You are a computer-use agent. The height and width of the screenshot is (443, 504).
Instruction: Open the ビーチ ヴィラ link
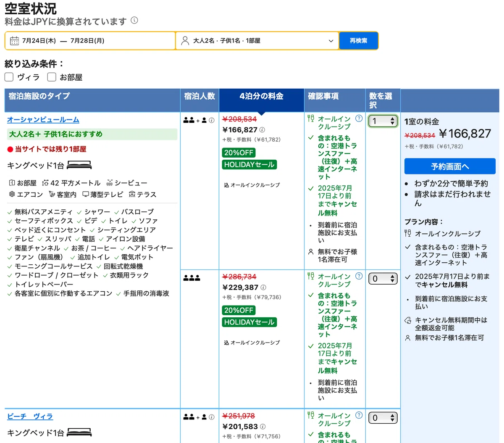[x=30, y=417]
